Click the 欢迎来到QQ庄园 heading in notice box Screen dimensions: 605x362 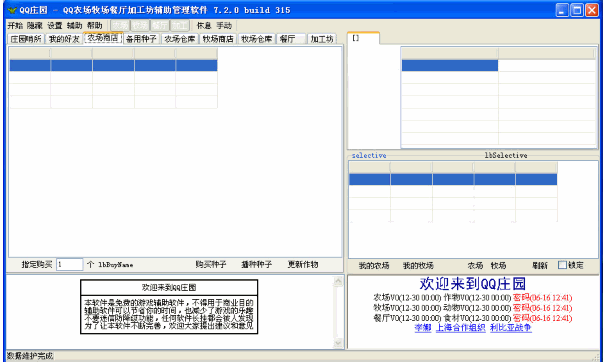tap(169, 288)
